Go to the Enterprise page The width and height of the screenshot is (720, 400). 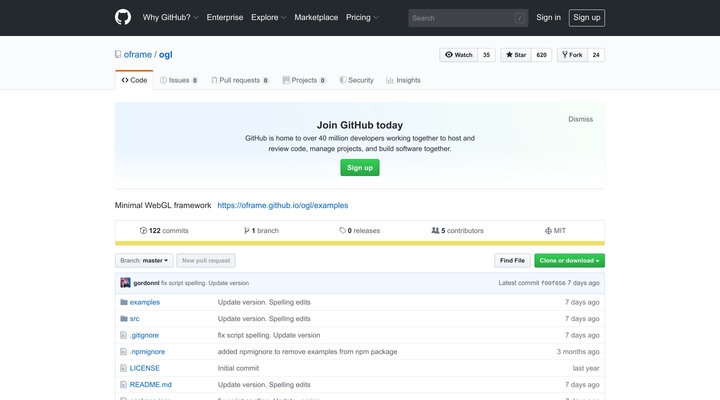225,17
